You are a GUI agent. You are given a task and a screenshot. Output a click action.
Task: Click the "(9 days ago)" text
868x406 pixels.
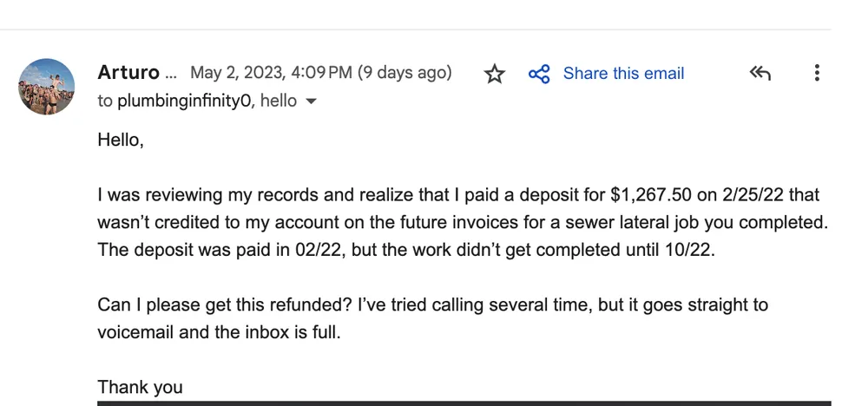point(405,73)
